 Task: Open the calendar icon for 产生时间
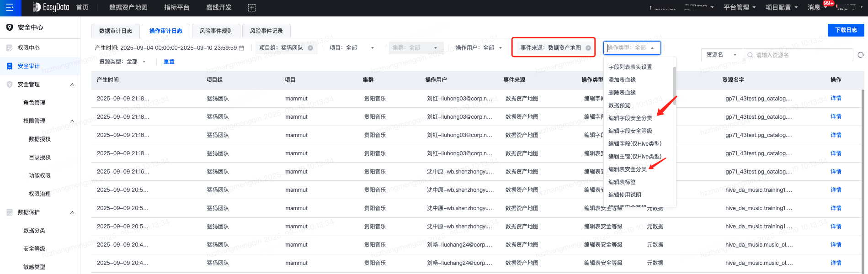[x=242, y=48]
